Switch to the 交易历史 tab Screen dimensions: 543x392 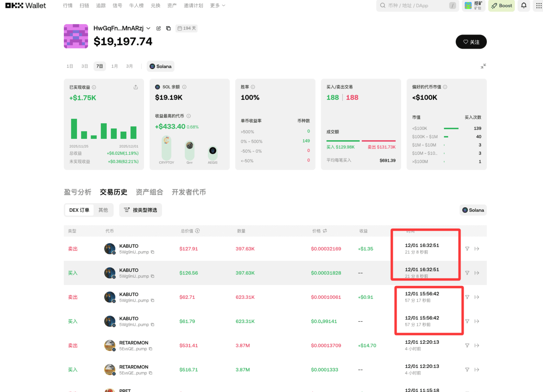[x=113, y=192]
